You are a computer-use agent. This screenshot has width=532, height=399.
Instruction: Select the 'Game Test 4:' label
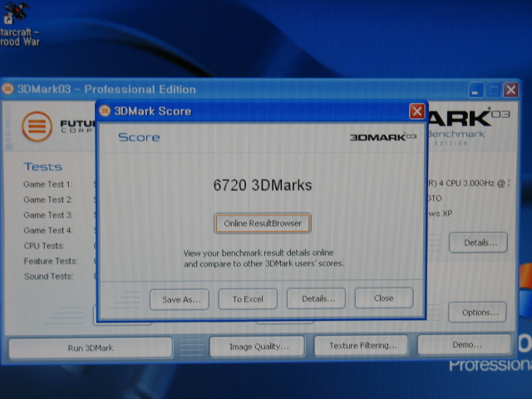click(x=48, y=230)
